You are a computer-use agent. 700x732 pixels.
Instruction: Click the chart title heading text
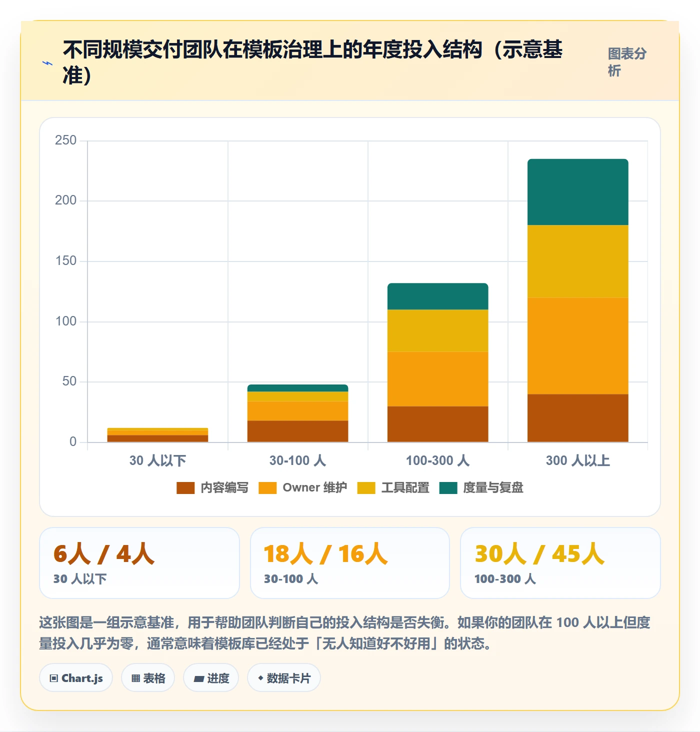[x=313, y=62]
